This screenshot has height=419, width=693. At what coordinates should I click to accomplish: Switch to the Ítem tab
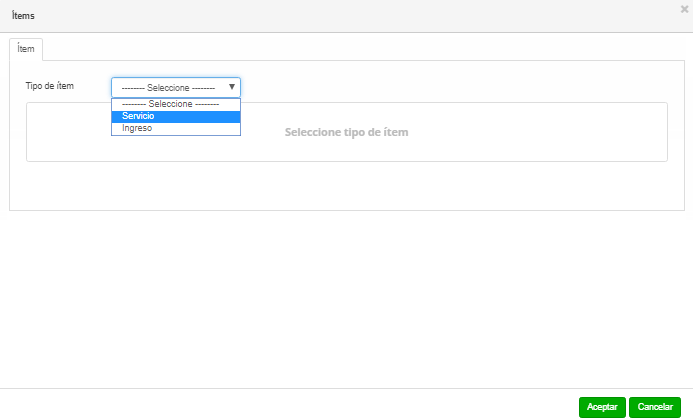point(26,49)
